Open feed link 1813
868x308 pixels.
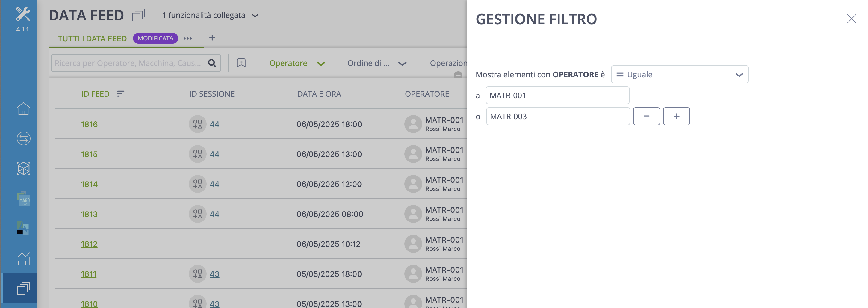click(89, 214)
